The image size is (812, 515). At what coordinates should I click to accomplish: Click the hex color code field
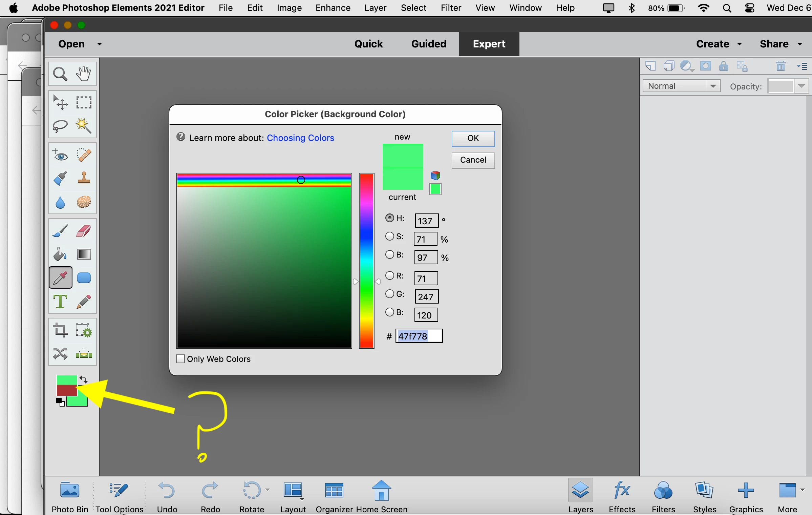[x=419, y=336]
